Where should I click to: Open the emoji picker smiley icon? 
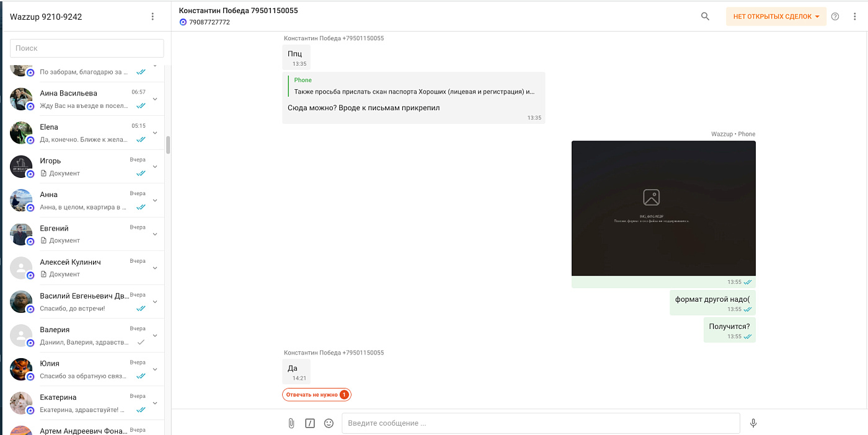329,423
